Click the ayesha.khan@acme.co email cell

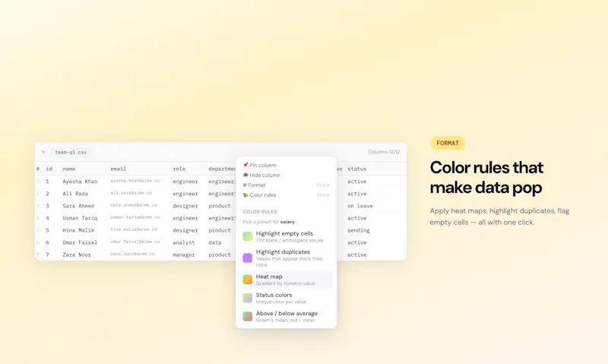[x=135, y=181]
